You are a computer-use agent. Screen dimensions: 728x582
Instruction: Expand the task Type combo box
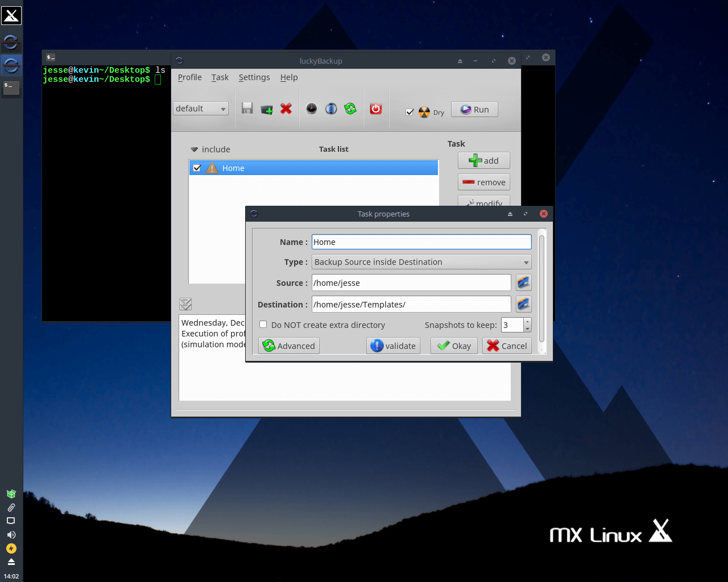421,262
